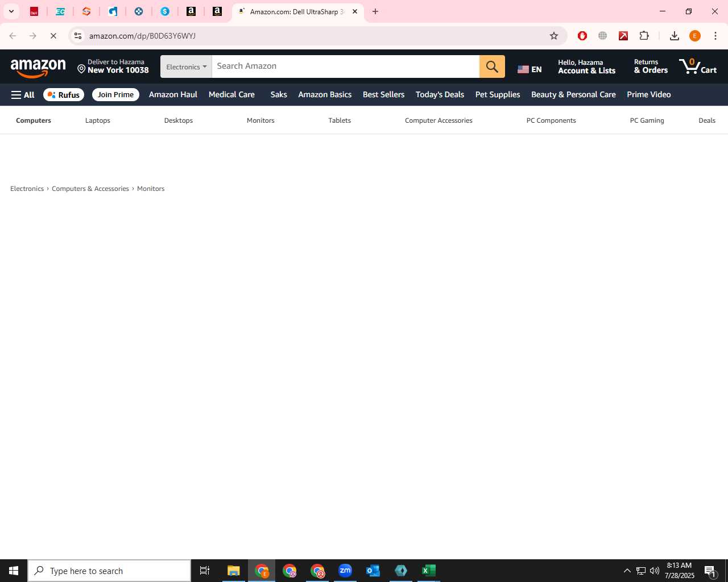The height and width of the screenshot is (582, 728).
Task: Open Outlook from the taskbar
Action: point(373,571)
